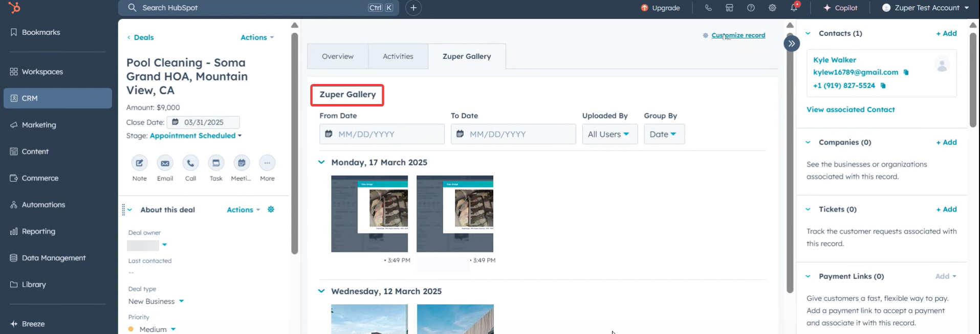Copy Kyle Walker's email address
Screen dimensions: 980x334
[x=906, y=72]
